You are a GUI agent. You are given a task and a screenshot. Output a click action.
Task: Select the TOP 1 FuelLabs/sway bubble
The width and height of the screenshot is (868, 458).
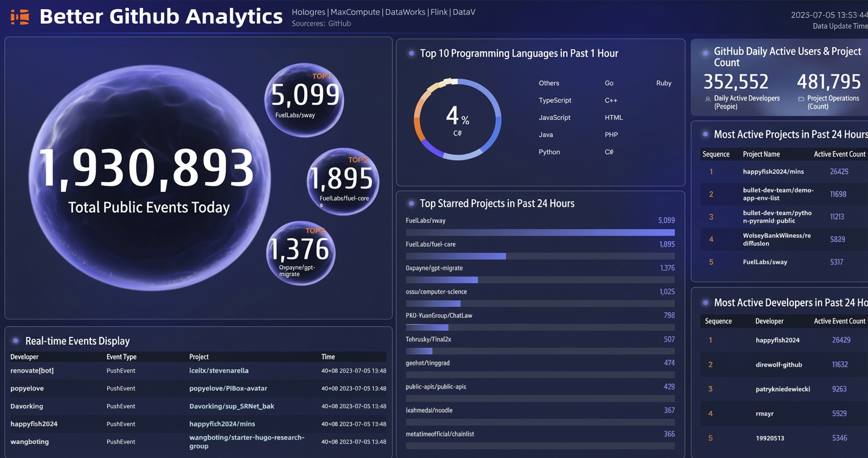(304, 100)
